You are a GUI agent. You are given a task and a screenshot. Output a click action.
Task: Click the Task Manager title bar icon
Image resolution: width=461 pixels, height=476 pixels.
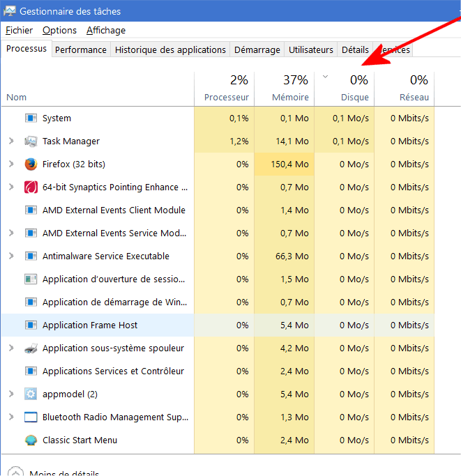pyautogui.click(x=10, y=11)
